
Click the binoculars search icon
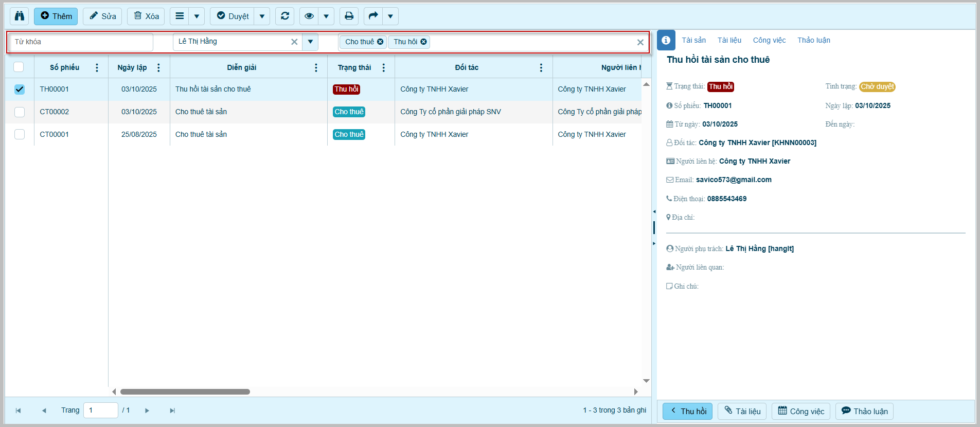20,16
